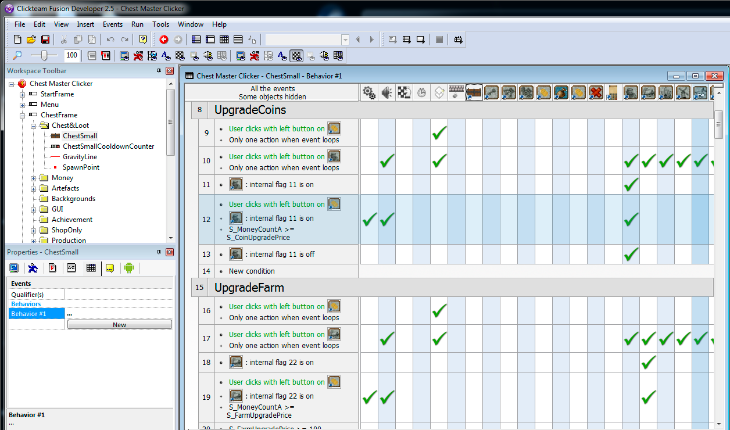The width and height of the screenshot is (730, 430).
Task: Select the UpgradeFarm group header
Action: [249, 288]
